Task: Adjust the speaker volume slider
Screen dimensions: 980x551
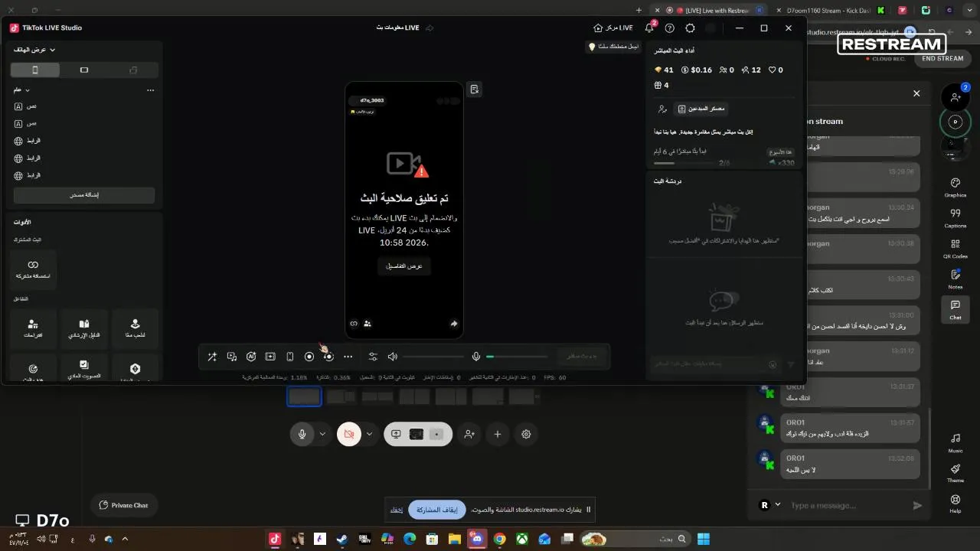Action: coord(433,357)
